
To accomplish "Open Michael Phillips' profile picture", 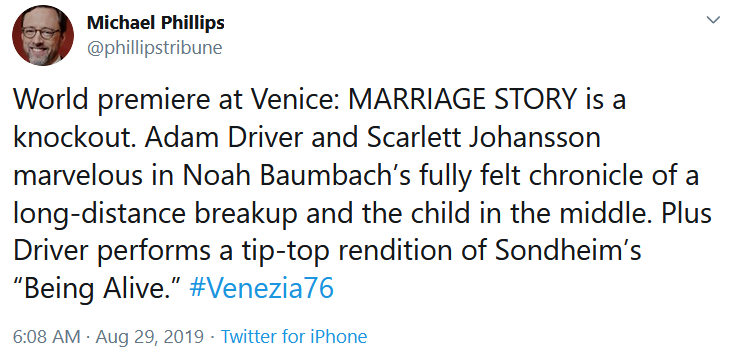I will pyautogui.click(x=43, y=35).
